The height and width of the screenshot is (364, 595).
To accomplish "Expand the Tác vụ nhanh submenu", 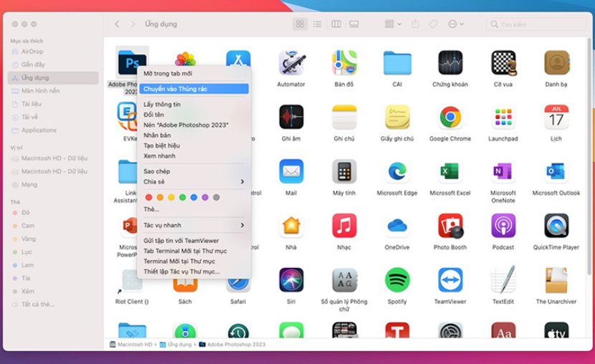I will click(194, 225).
